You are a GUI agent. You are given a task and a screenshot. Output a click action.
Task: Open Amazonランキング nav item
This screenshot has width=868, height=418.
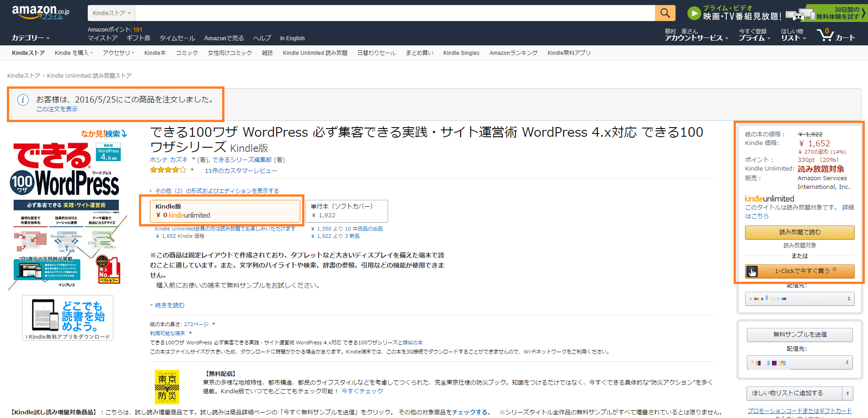tap(513, 53)
